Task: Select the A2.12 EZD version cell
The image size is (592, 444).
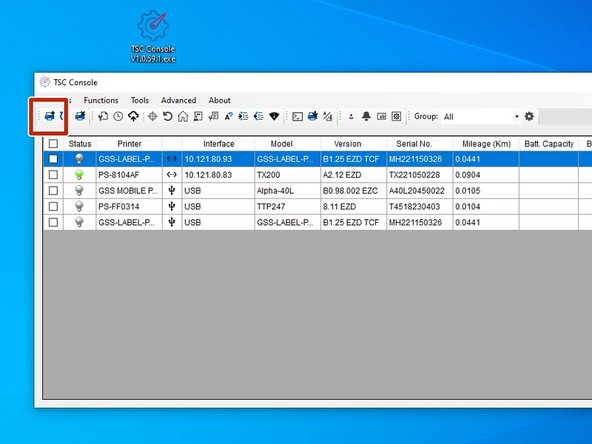Action: (353, 175)
